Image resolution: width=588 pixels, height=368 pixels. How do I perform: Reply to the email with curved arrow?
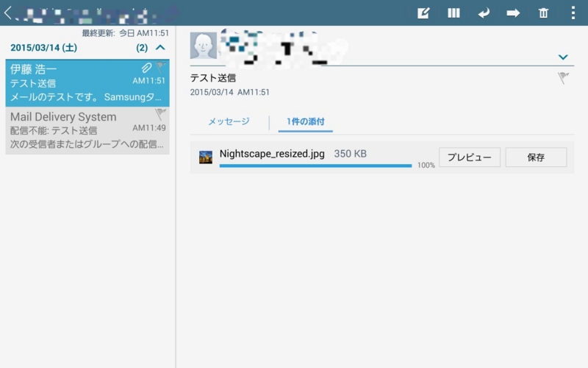[484, 13]
